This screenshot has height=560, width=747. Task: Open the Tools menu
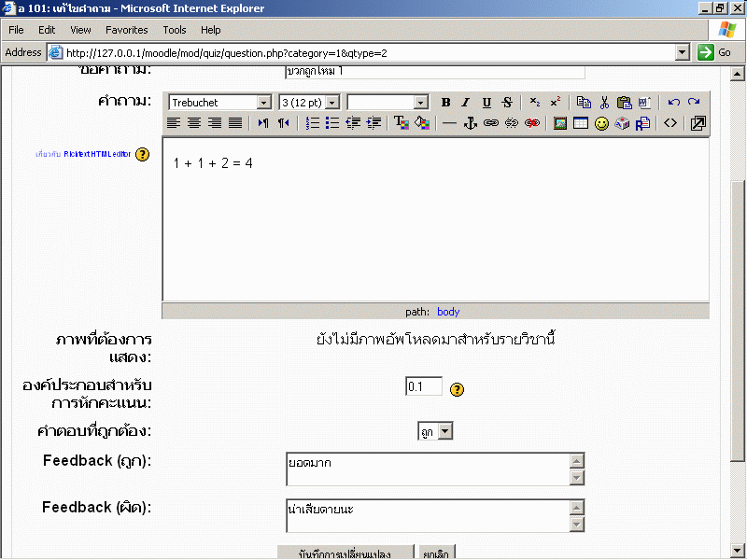175,30
